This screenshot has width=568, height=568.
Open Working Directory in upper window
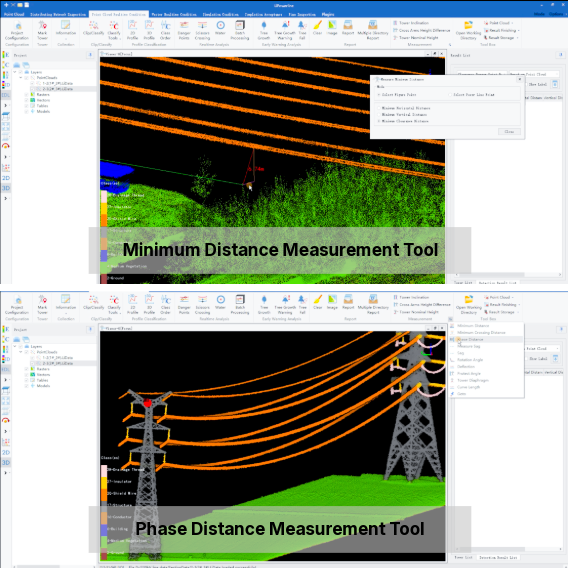click(x=468, y=30)
